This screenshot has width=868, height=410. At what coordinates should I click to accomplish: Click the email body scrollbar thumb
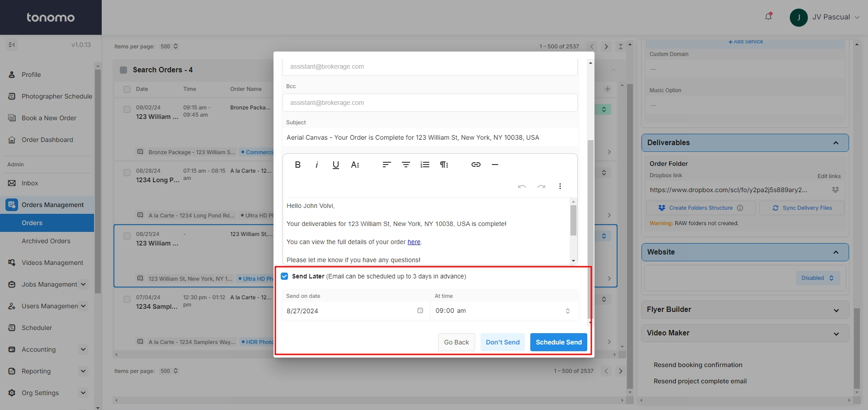573,220
